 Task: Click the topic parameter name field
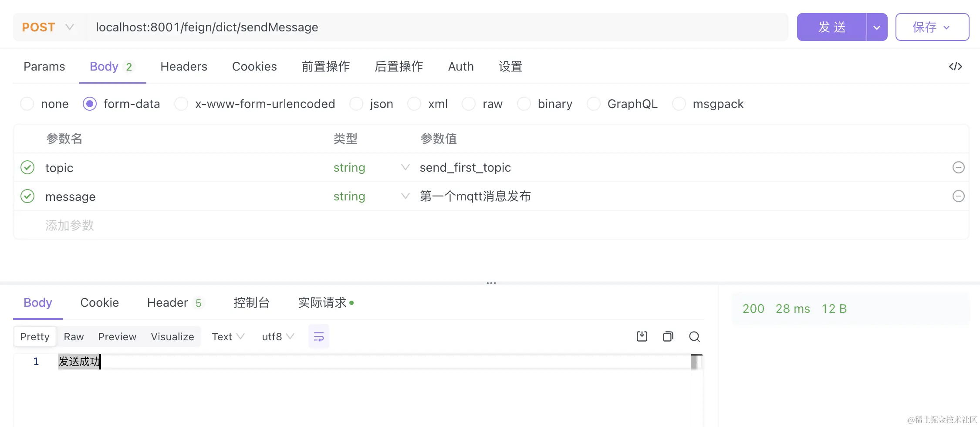(59, 168)
